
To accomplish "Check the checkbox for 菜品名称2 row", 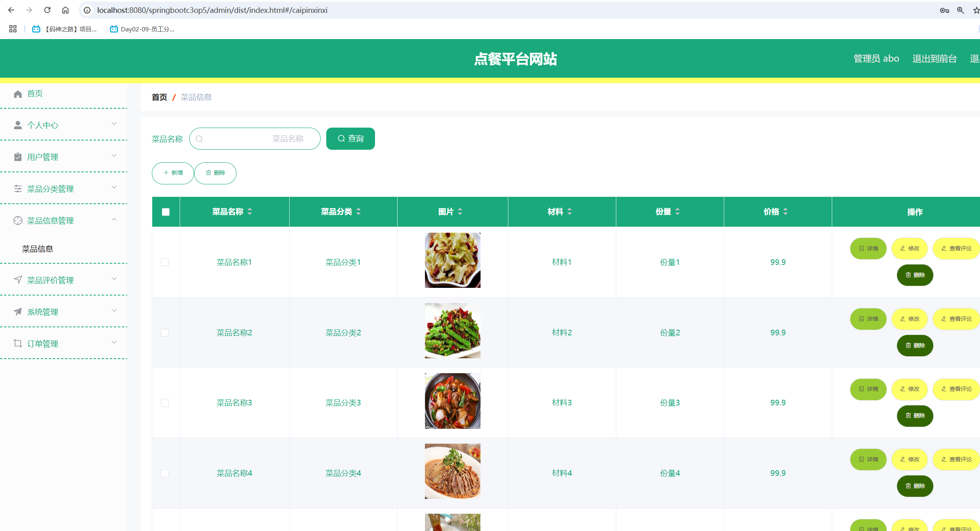I will click(165, 333).
